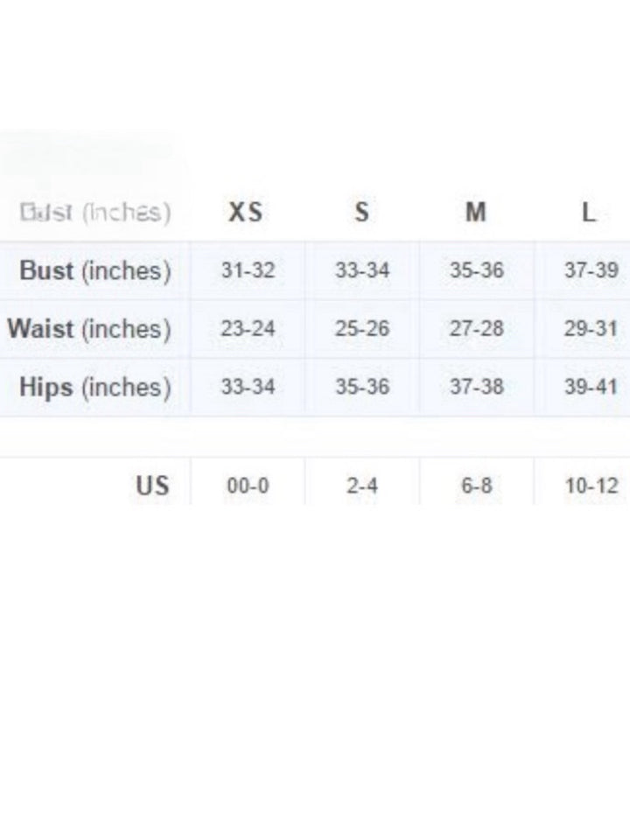Click the Hips (inches) row label
The image size is (630, 840).
95,387
